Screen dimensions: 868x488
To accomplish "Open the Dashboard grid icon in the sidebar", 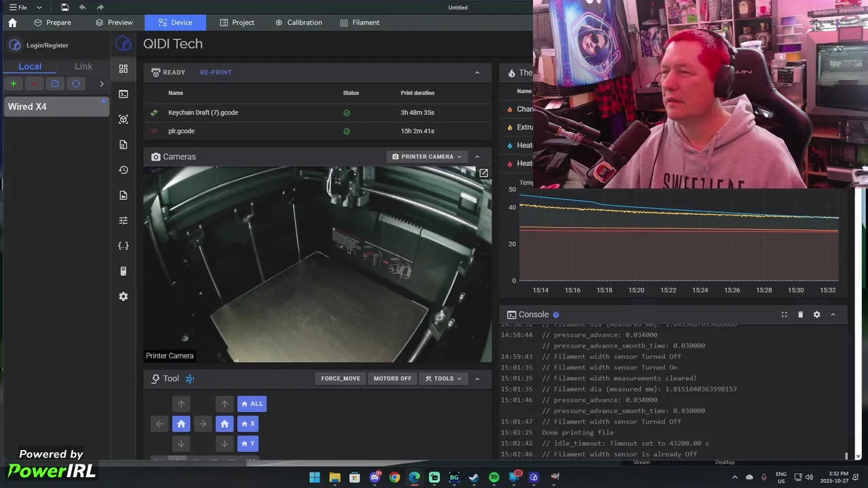I will 123,68.
